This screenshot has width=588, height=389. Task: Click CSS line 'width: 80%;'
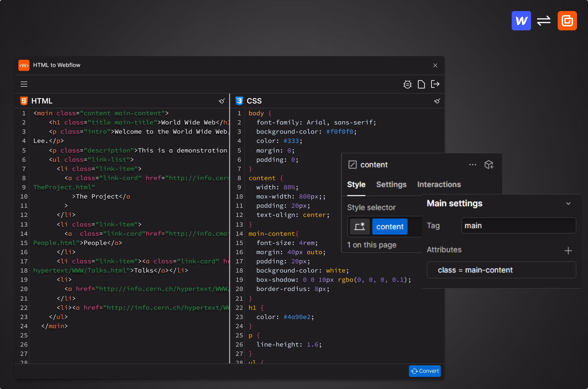click(277, 187)
